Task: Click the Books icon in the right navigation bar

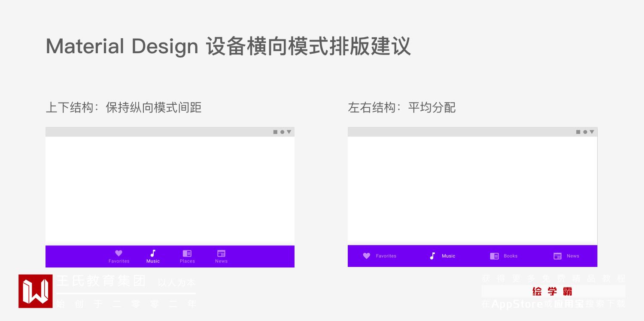Action: tap(494, 256)
